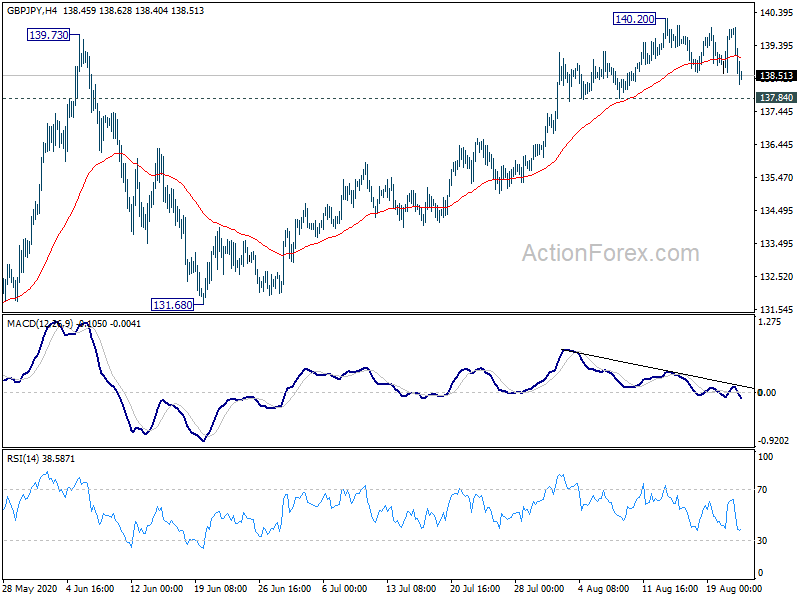800x600 pixels.
Task: Click the 139.395 price axis value
Action: 776,46
